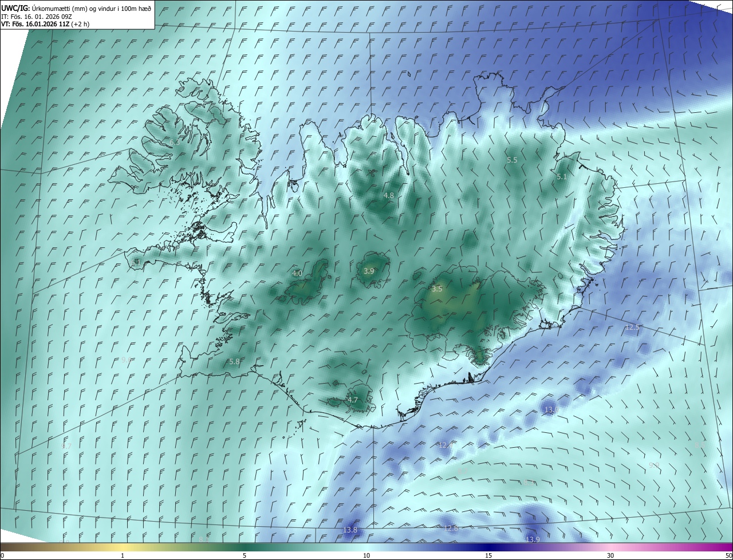
Task: Click the 4.0 value beside the western glacier
Action: pyautogui.click(x=297, y=274)
